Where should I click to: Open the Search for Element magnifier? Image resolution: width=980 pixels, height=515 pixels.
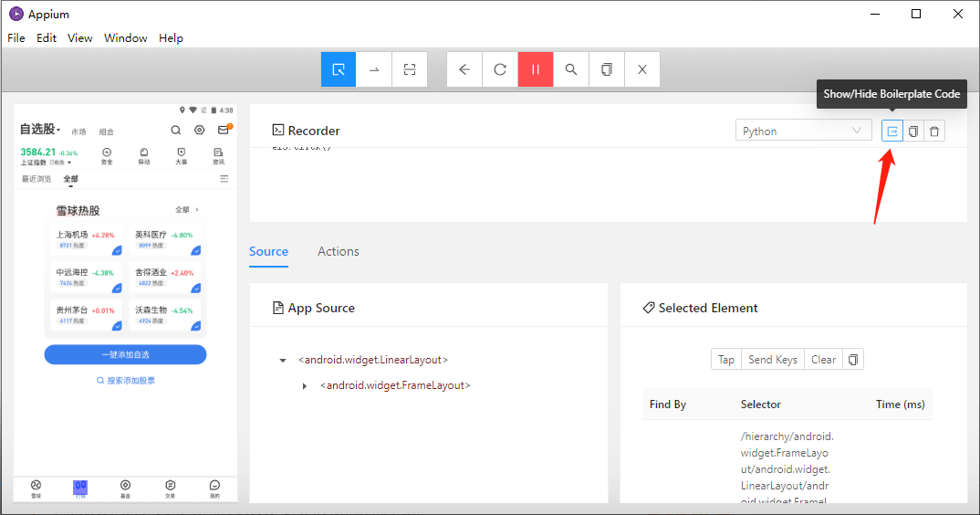click(570, 69)
